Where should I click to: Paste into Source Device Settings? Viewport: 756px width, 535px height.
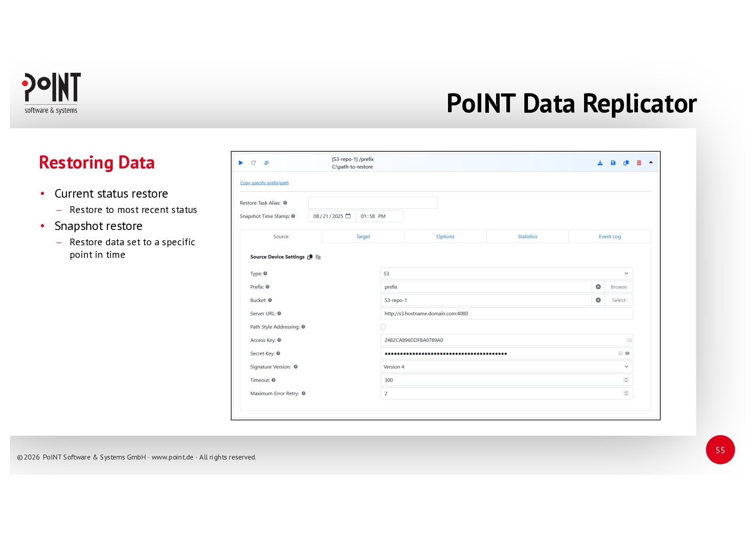318,257
